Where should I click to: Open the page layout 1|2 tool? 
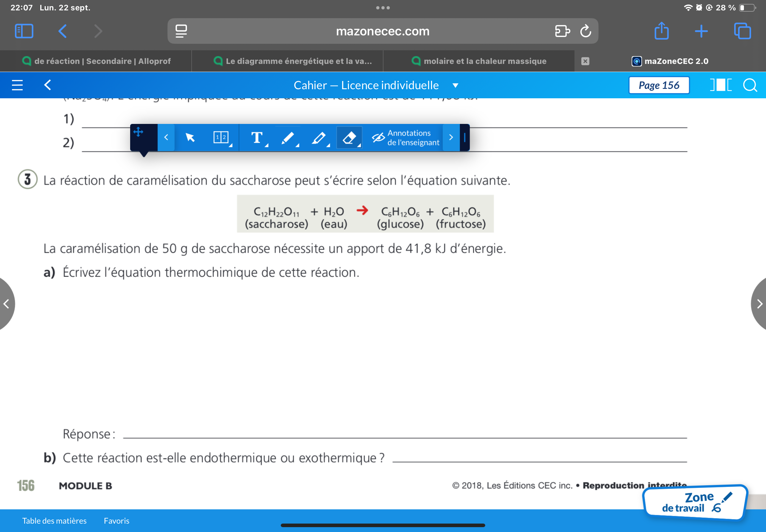pyautogui.click(x=221, y=137)
